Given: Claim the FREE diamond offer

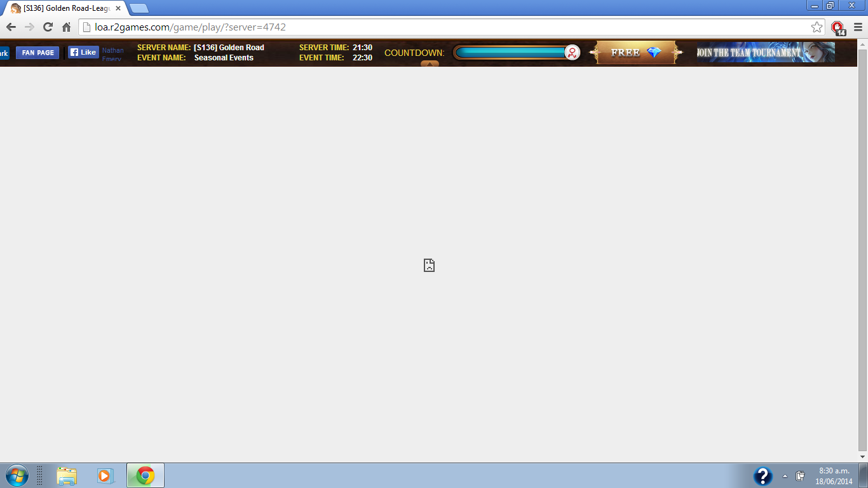Looking at the screenshot, I should [x=635, y=53].
